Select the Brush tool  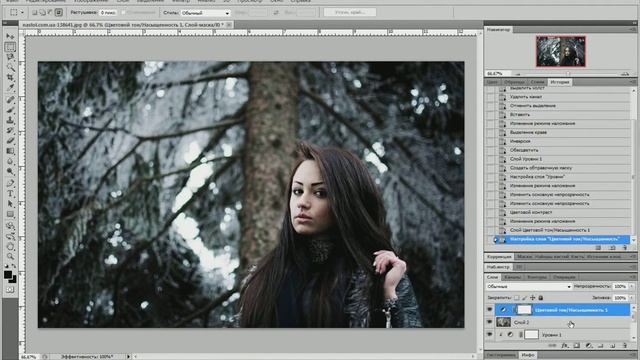pyautogui.click(x=10, y=110)
